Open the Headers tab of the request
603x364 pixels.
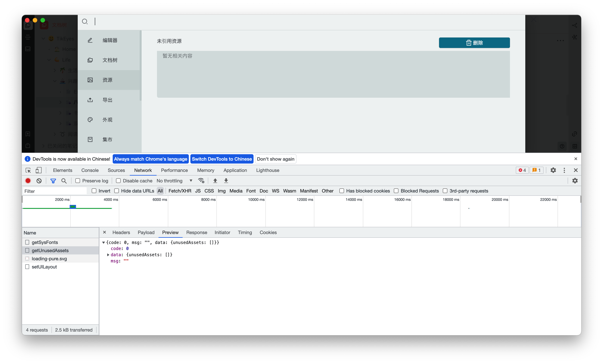pyautogui.click(x=121, y=232)
